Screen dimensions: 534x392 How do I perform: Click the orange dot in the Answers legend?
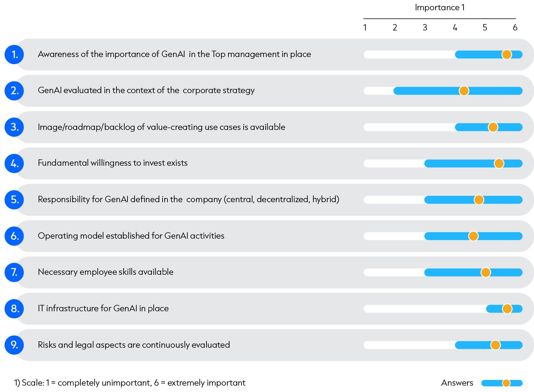[506, 383]
